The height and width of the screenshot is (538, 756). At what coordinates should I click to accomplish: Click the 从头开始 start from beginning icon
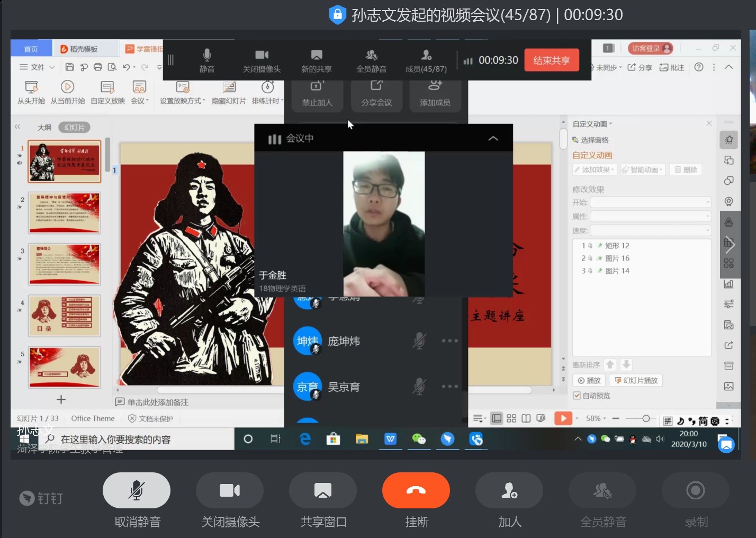point(31,92)
